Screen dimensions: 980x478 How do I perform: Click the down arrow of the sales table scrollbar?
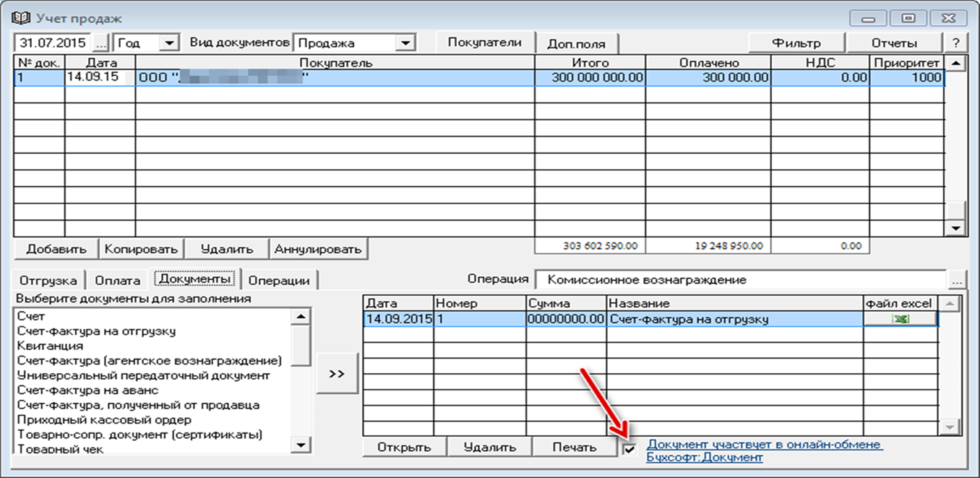click(x=957, y=228)
